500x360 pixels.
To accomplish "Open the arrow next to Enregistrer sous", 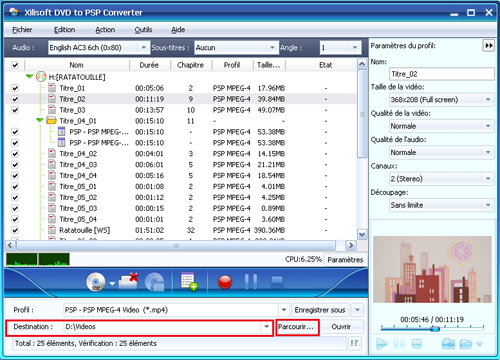I will click(x=357, y=310).
